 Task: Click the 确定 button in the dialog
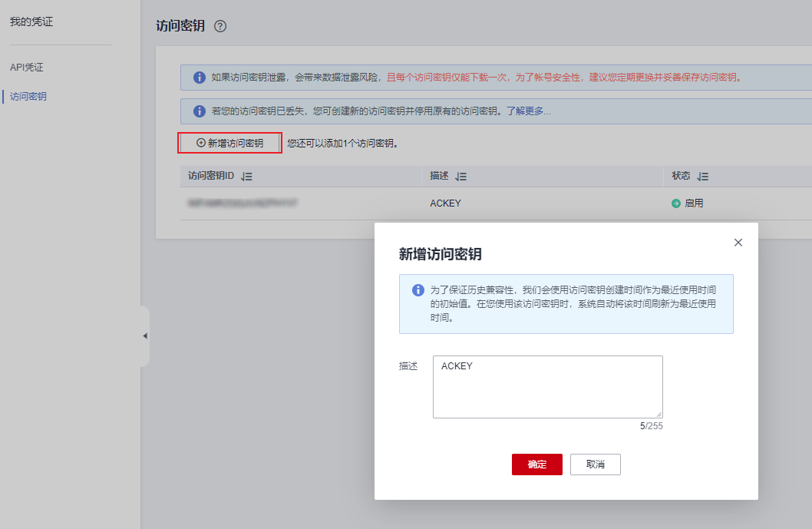point(536,465)
